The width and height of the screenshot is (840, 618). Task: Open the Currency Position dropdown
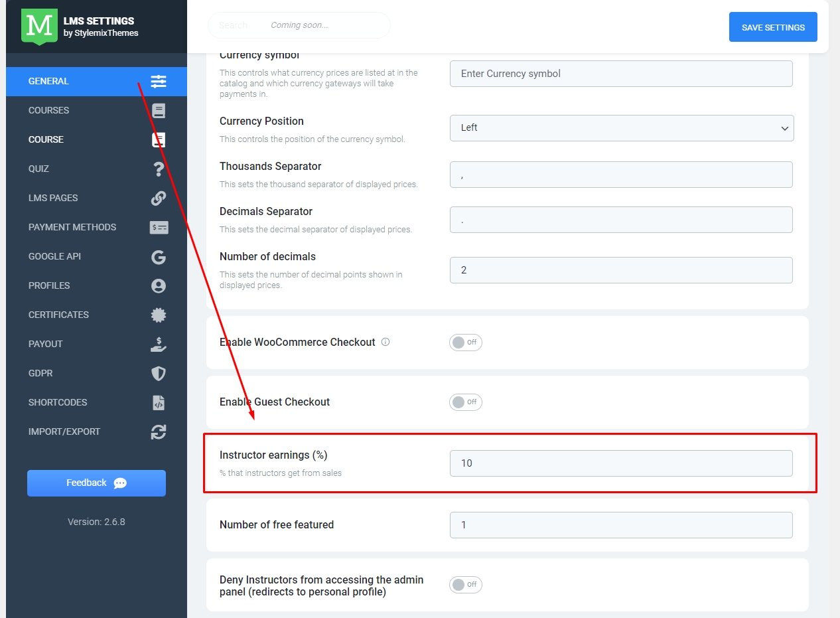[621, 127]
